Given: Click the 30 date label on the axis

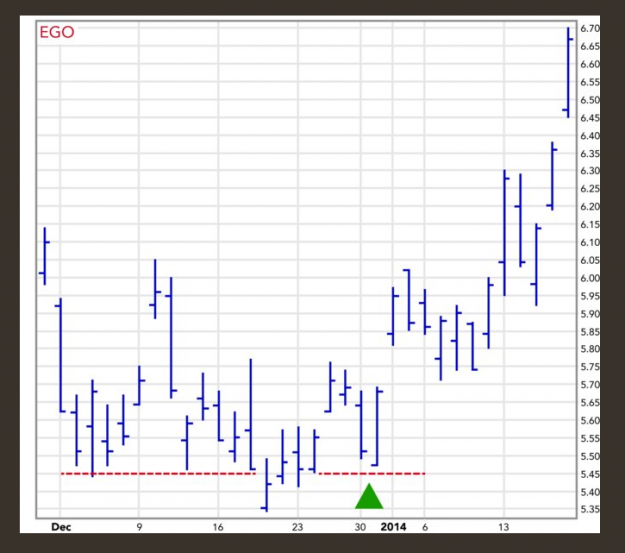Looking at the screenshot, I should 360,527.
